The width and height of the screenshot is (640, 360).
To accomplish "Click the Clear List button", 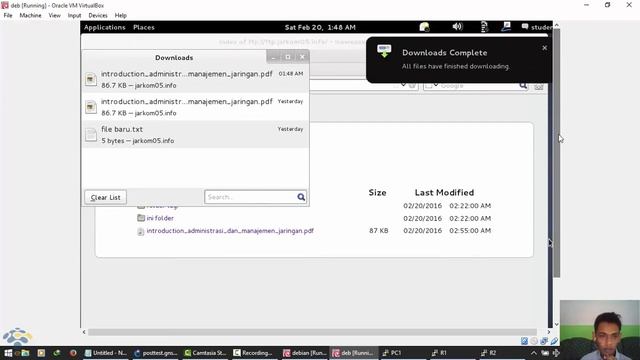I will click(105, 197).
